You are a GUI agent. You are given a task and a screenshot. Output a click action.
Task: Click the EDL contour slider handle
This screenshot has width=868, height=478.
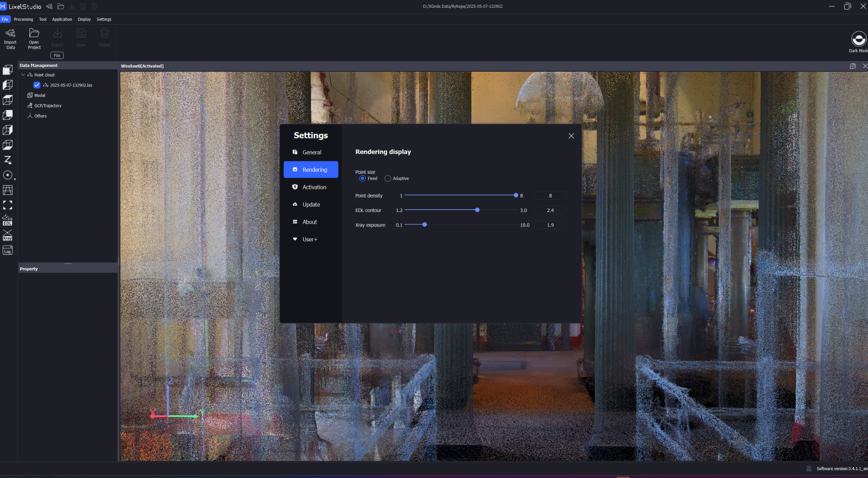point(477,210)
